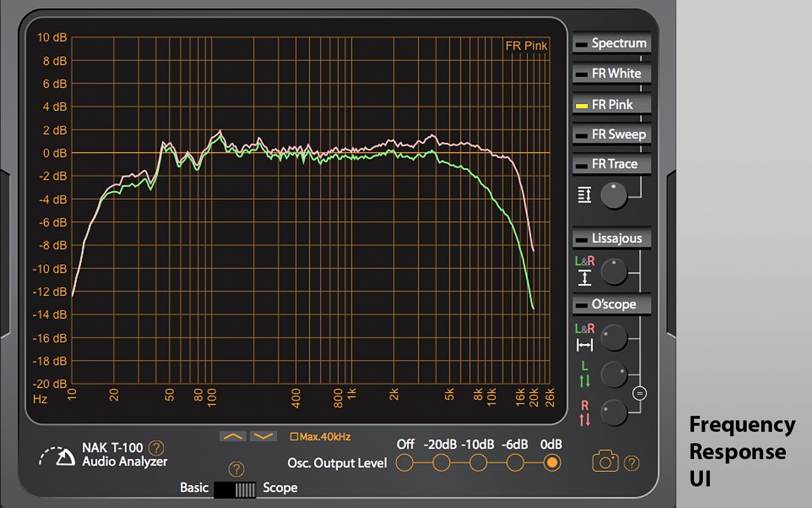Viewport: 812px width, 508px height.
Task: Toggle the Basic/Scope mode switch
Action: 235,489
